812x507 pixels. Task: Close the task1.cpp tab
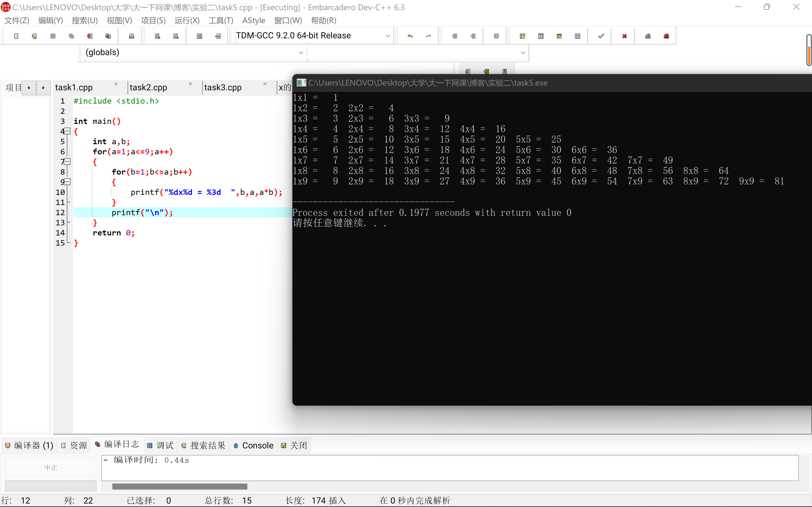116,84
